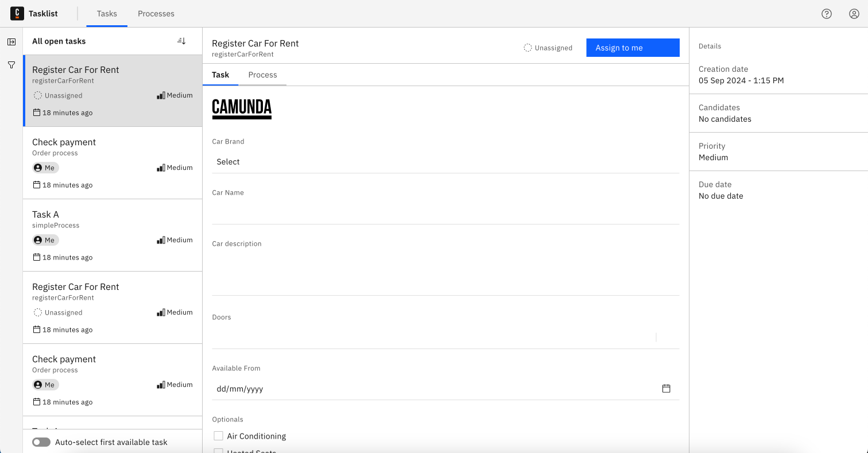Open the calendar picker icon for Available From
The width and height of the screenshot is (868, 453).
tap(666, 389)
